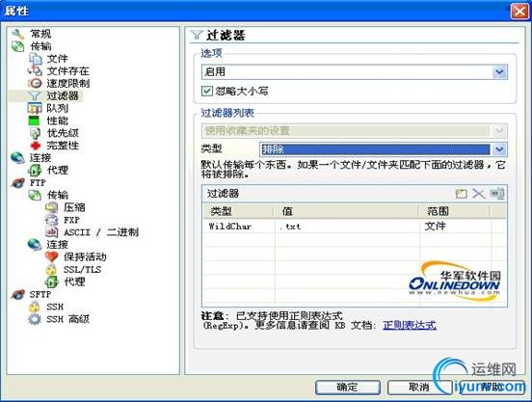Select the FTP node in the tree

tap(38, 183)
